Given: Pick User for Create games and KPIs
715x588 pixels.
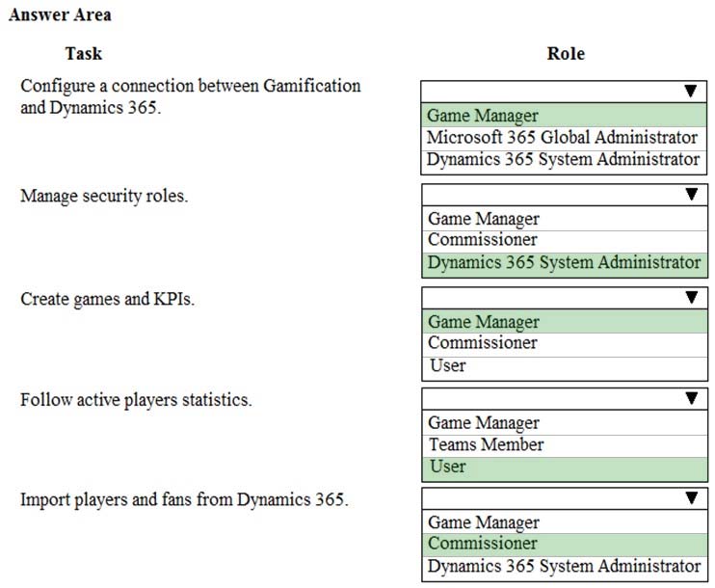Looking at the screenshot, I should tap(565, 366).
